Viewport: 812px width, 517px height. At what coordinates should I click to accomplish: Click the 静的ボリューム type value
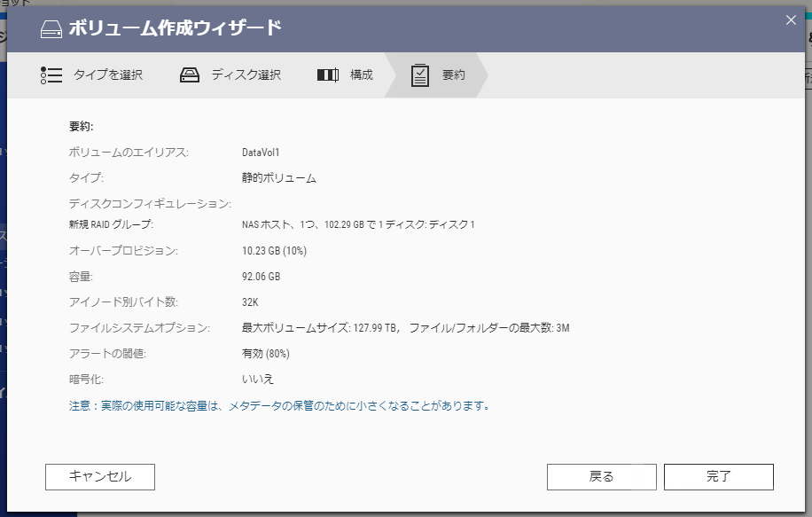click(x=278, y=178)
